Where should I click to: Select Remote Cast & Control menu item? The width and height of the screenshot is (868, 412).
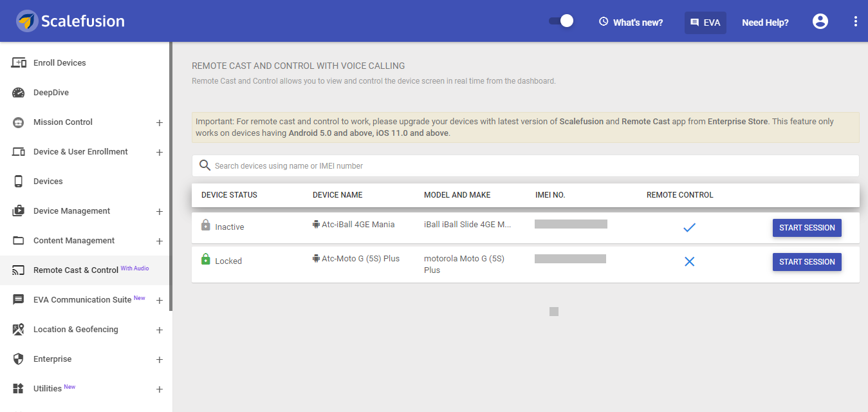coord(86,270)
